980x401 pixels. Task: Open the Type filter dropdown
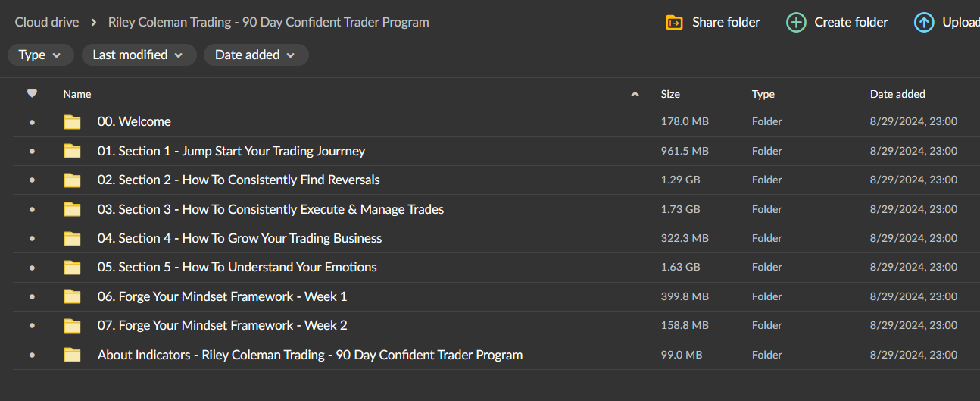41,55
